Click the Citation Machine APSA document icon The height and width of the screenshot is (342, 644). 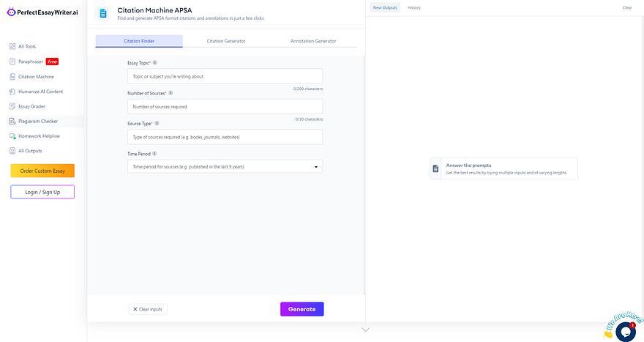pyautogui.click(x=103, y=14)
